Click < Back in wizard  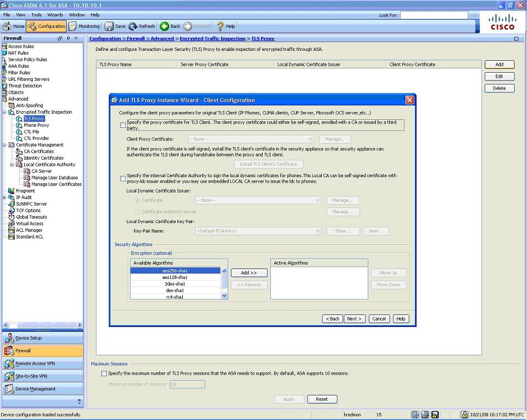click(x=333, y=319)
